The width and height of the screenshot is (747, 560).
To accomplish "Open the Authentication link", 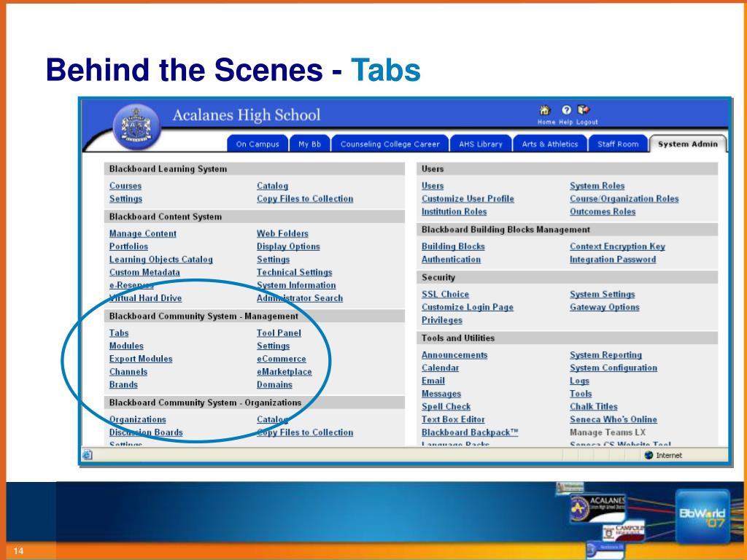I will [451, 259].
